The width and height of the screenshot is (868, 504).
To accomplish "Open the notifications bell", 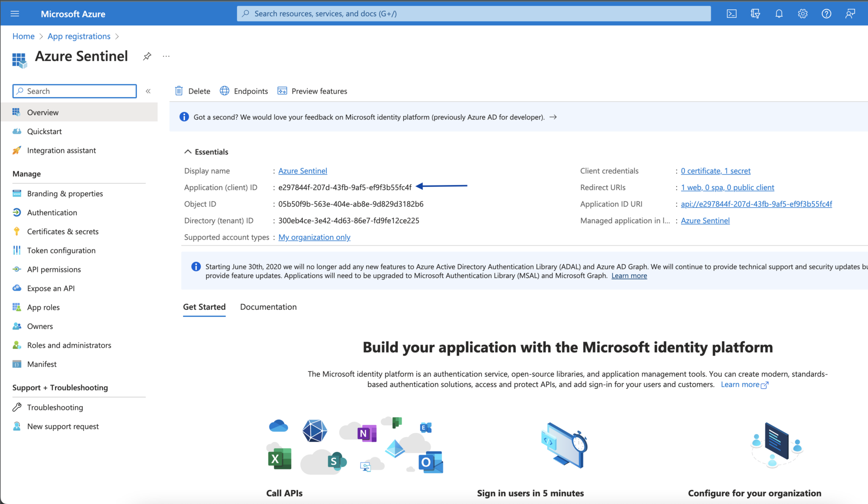I will tap(779, 13).
